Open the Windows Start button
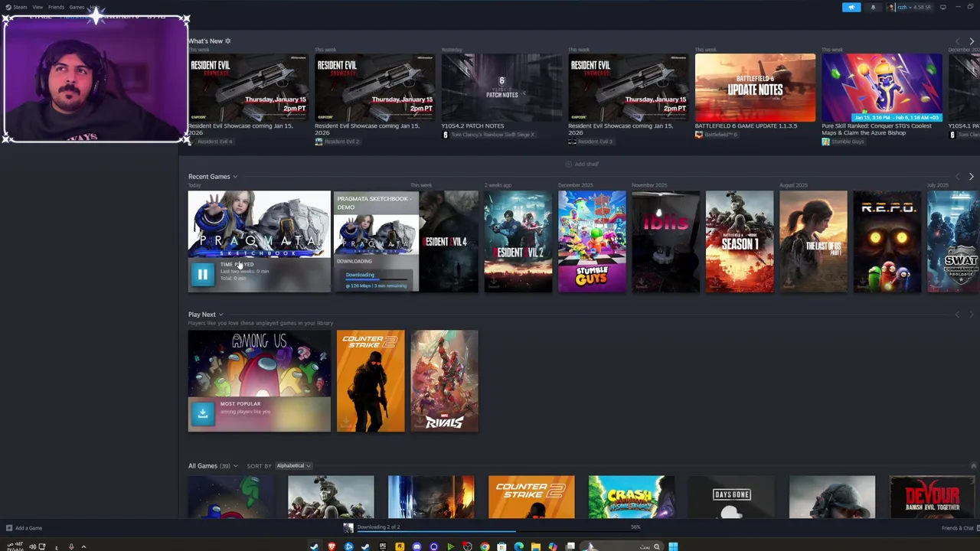The width and height of the screenshot is (980, 551). point(673,546)
